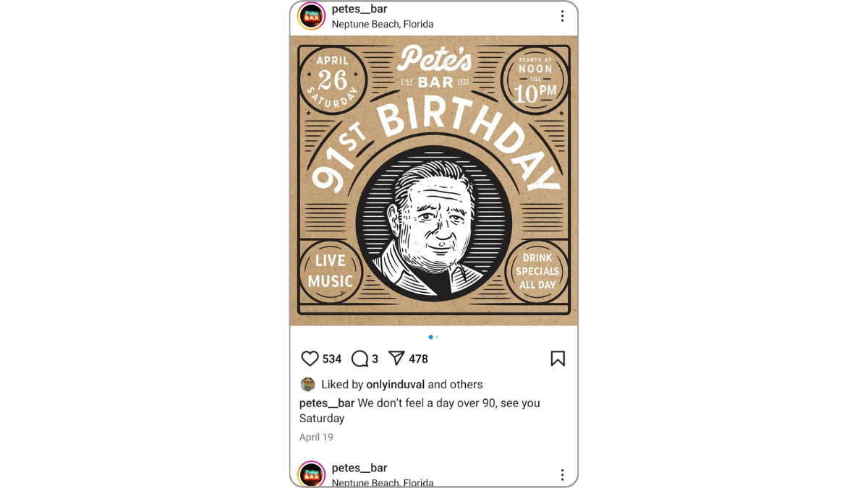Screen dimensions: 868x488
Task: Open the 91st Birthday poster image
Action: [434, 181]
